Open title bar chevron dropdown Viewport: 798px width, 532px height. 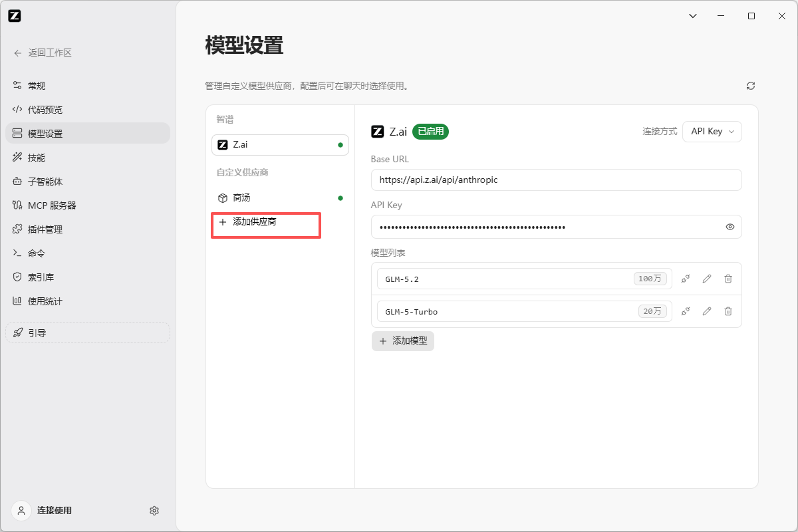point(692,16)
